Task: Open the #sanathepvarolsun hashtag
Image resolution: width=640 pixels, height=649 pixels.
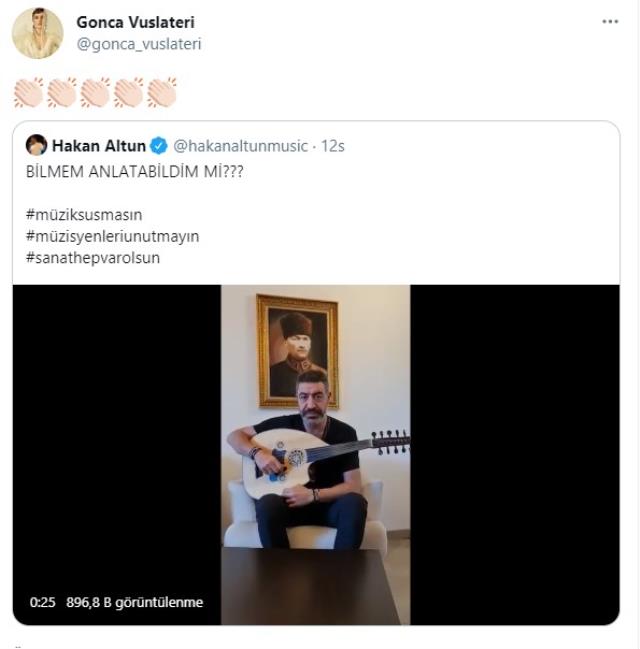Action: point(93,257)
